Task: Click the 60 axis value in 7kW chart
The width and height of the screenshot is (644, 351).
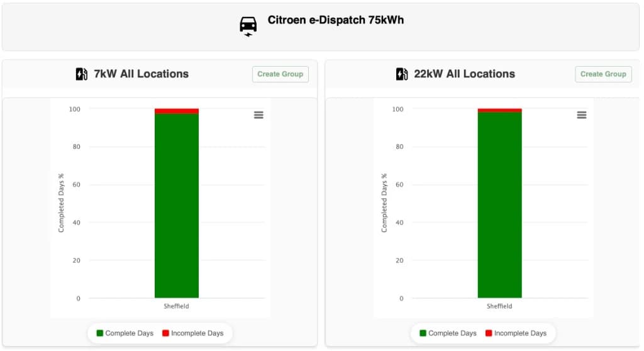Action: [76, 184]
